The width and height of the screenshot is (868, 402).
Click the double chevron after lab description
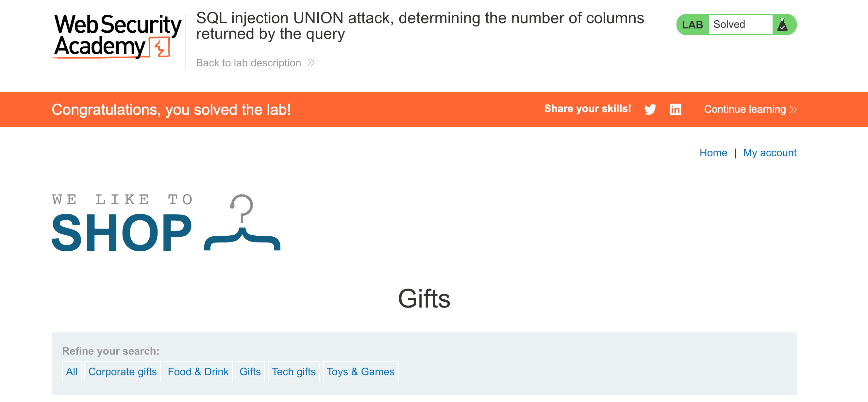click(311, 63)
